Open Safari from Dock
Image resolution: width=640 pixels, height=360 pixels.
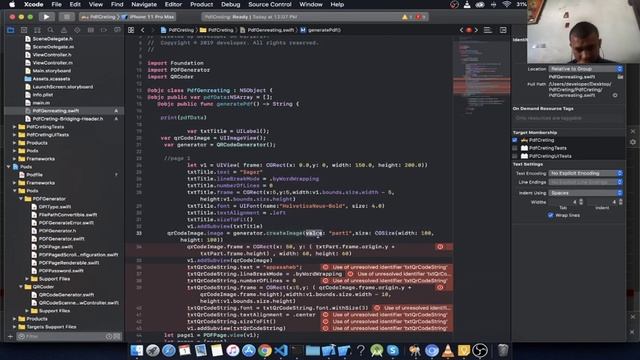coord(168,350)
